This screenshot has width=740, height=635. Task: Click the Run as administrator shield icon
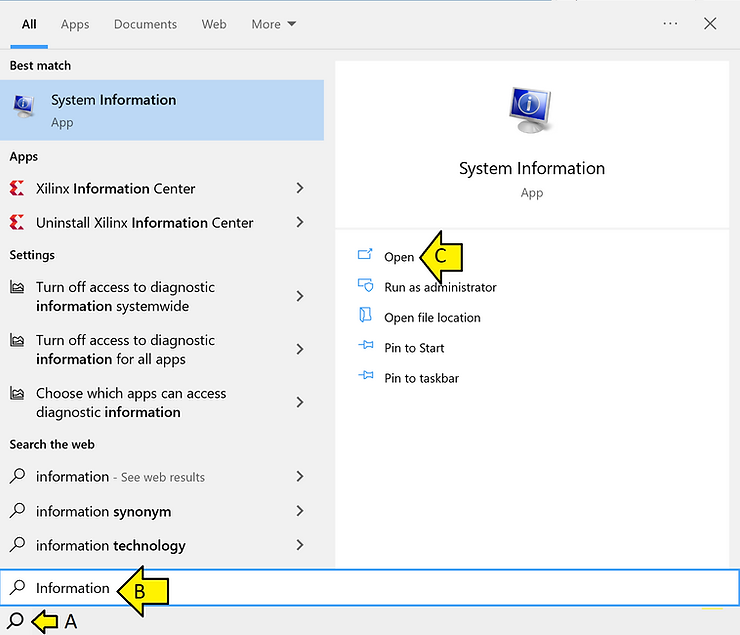point(365,286)
